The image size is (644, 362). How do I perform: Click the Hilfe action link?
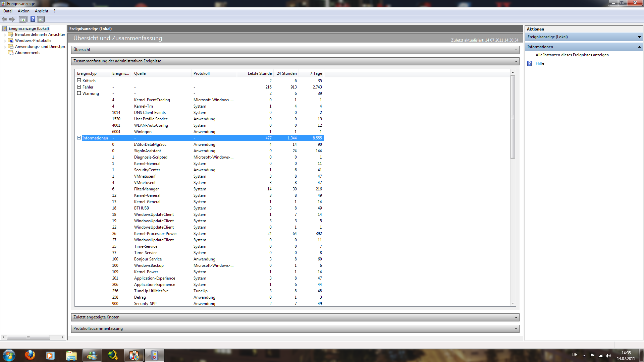tap(540, 63)
